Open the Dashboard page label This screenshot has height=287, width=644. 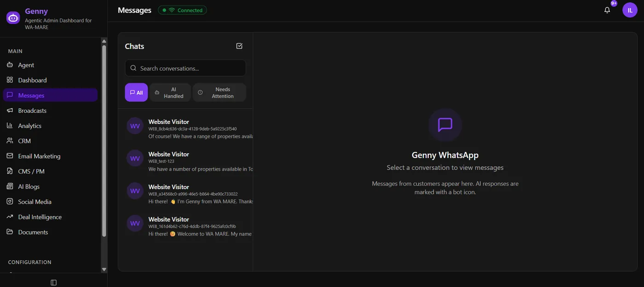(33, 80)
